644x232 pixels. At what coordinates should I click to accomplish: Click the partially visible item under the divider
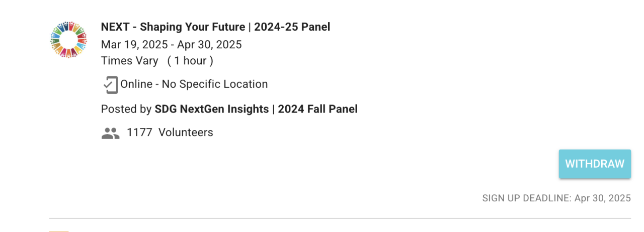pos(59,230)
